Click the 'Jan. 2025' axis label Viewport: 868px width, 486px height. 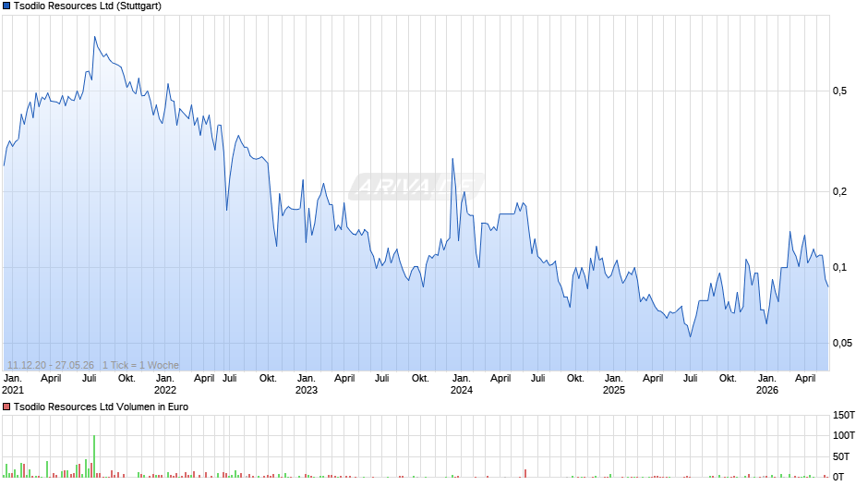pyautogui.click(x=613, y=384)
